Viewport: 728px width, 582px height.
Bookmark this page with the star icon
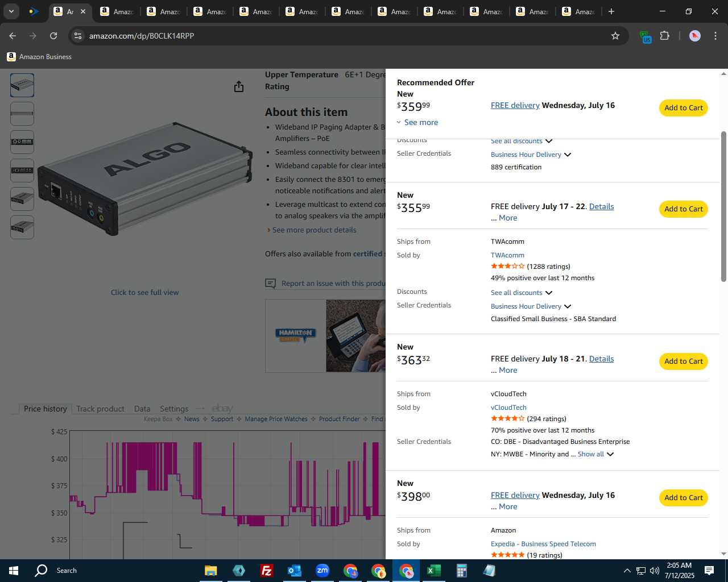[x=615, y=36]
